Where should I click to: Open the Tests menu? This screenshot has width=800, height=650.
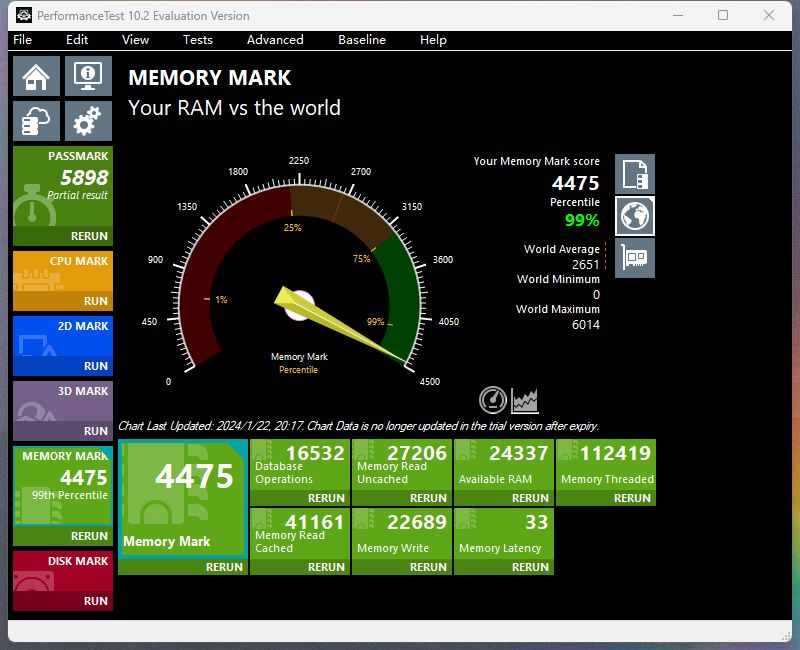click(198, 40)
